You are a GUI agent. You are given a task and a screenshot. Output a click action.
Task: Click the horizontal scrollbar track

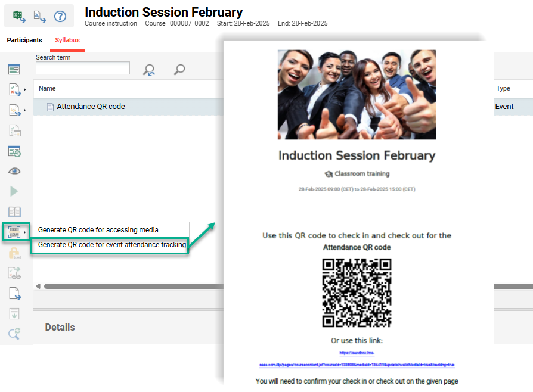[x=134, y=287]
